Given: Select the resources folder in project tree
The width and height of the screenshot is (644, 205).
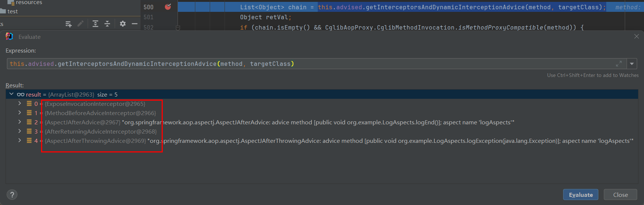Looking at the screenshot, I should (x=25, y=2).
